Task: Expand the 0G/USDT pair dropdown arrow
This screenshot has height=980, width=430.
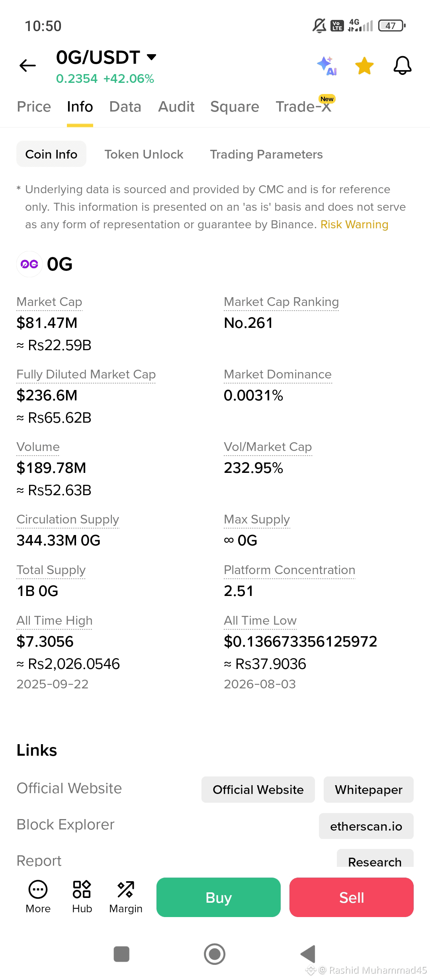Action: point(151,57)
